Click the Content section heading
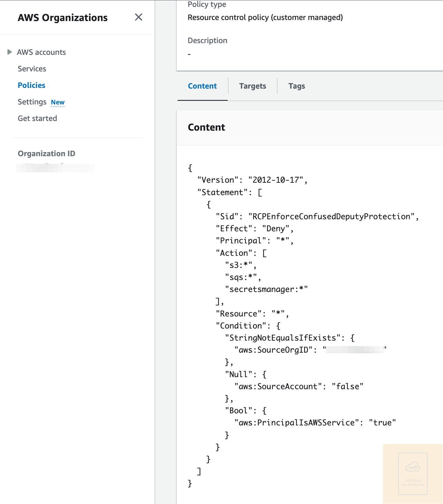The image size is (443, 504). 206,127
